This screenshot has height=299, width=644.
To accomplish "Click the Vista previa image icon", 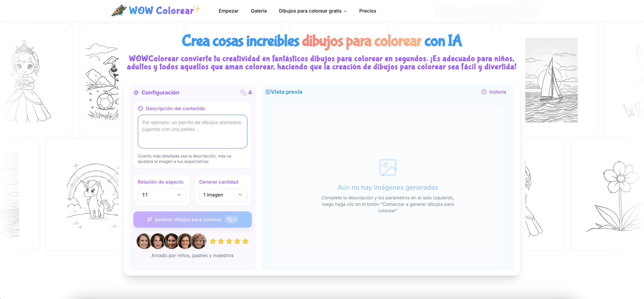I will coord(268,92).
